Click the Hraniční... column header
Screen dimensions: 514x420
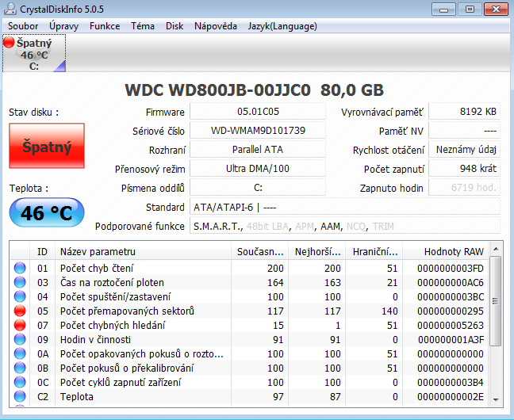(374, 252)
